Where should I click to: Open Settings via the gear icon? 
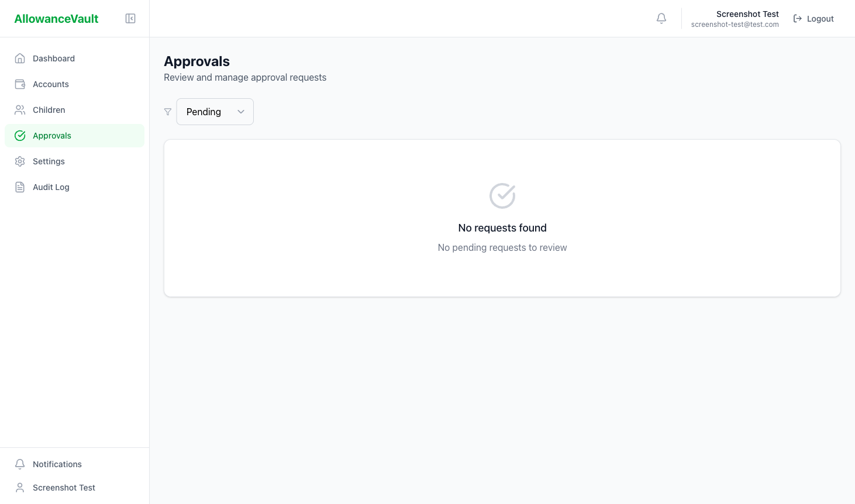click(20, 161)
